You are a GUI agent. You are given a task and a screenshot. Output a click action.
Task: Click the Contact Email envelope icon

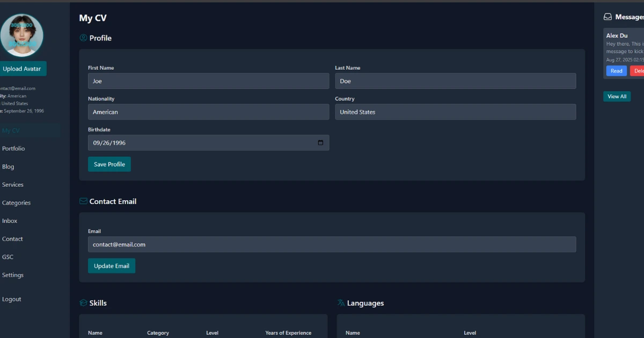coord(83,201)
